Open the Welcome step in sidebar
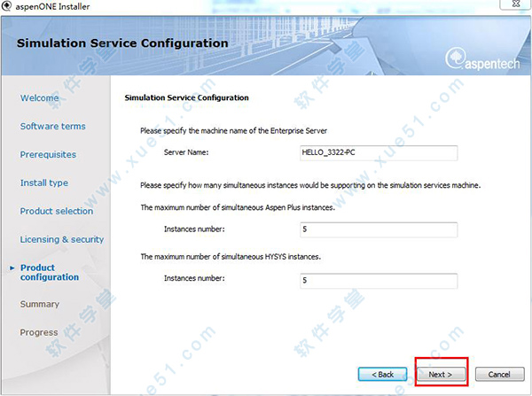 tap(39, 98)
